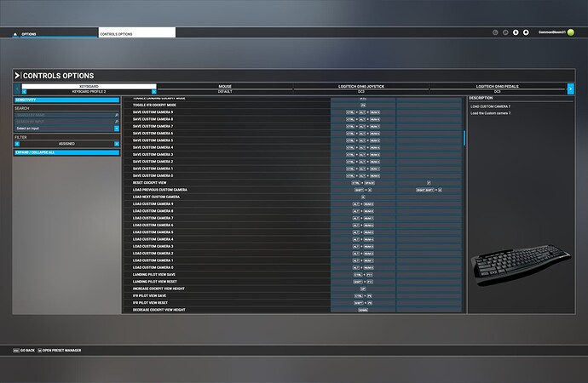Click the magnifier icon in Search by Name
Screen dimensions: 588x383
tap(117, 115)
